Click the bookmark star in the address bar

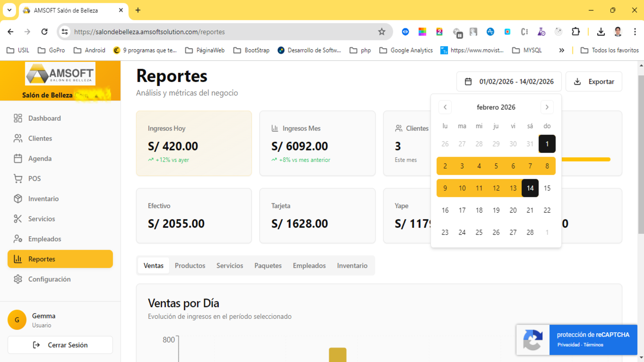point(382,32)
